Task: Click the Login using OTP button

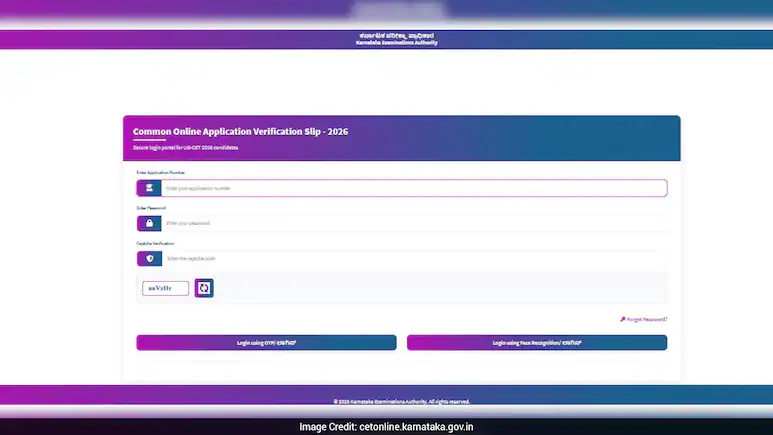Action: 266,343
